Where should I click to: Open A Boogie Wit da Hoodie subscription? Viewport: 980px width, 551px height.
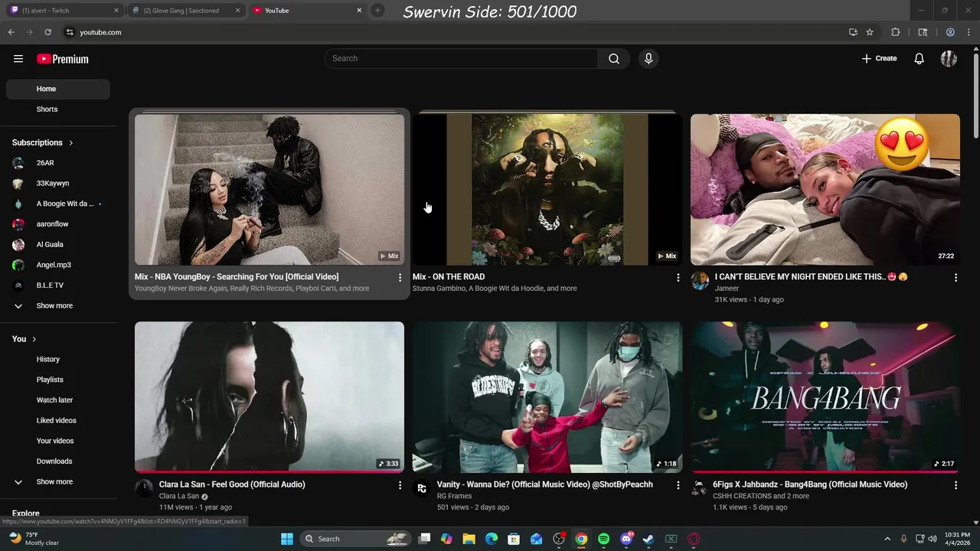click(x=58, y=204)
